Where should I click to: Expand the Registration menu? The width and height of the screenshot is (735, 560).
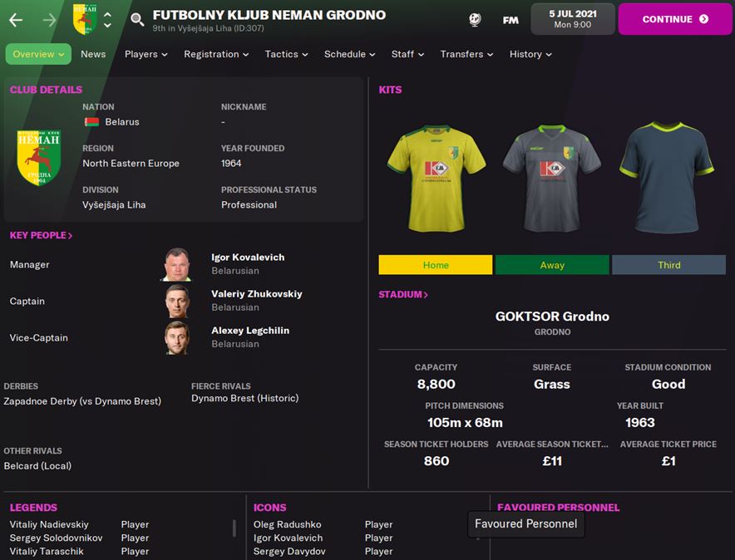click(216, 54)
